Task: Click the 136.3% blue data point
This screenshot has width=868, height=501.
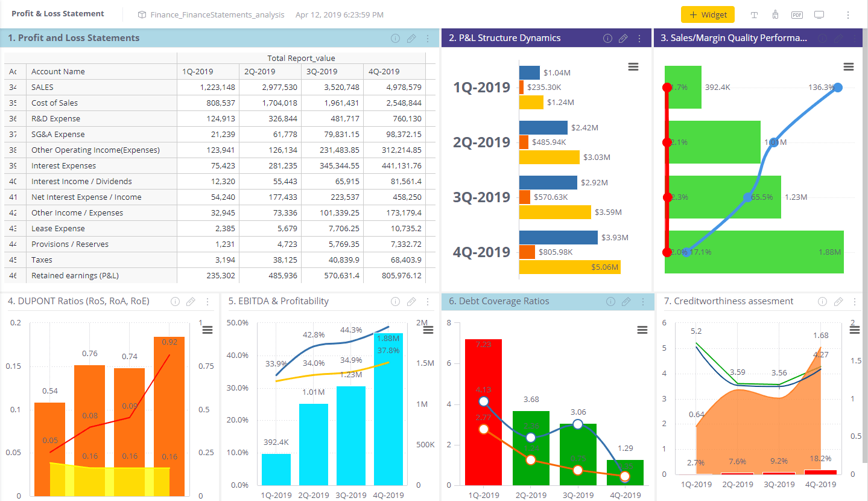Action: tap(837, 87)
